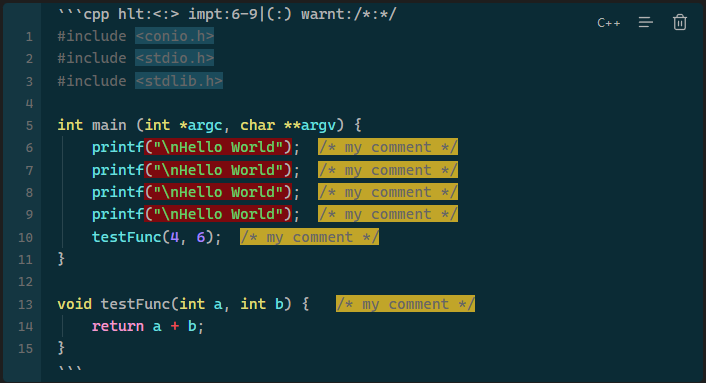
Task: Click highlighted <stdio.h> text
Action: [174, 58]
